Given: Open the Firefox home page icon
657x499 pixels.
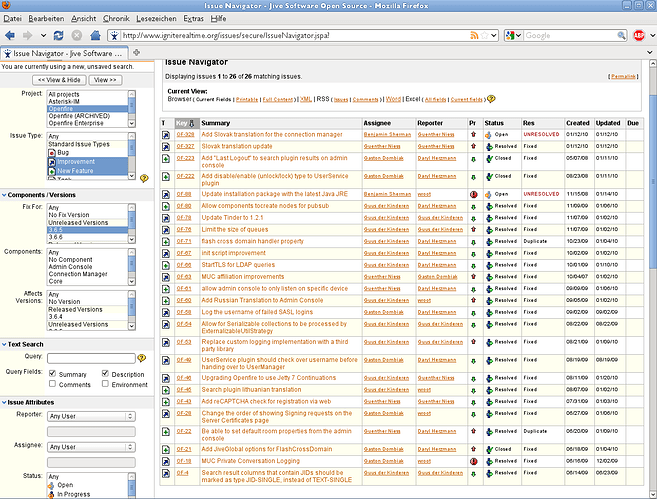Looking at the screenshot, I should click(x=96, y=36).
